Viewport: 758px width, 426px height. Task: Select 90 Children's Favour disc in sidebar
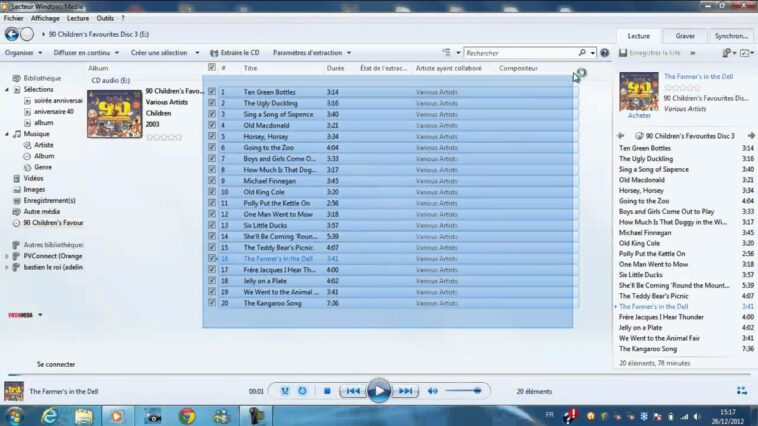53,223
